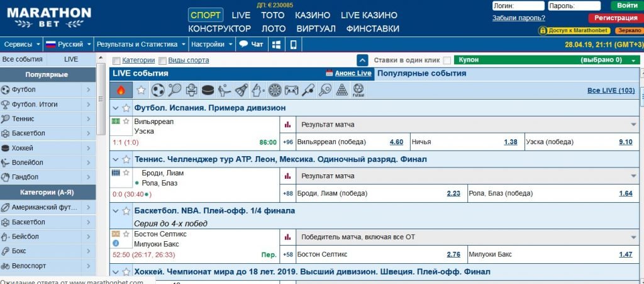The width and height of the screenshot is (644, 284).
Task: Switch to the СПОРТ tab
Action: pyautogui.click(x=206, y=15)
